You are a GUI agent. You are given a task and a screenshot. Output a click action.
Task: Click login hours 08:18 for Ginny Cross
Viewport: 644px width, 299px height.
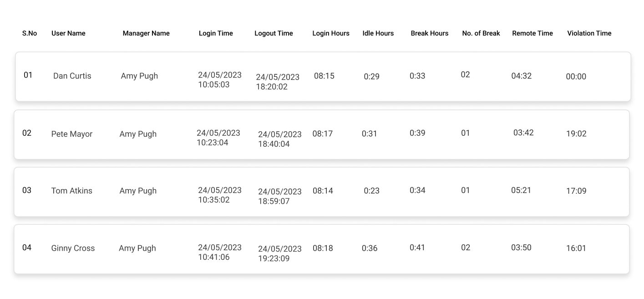coord(323,248)
